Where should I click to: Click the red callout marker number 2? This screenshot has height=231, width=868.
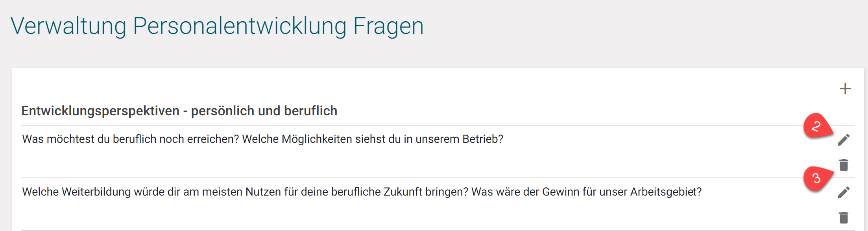pos(816,126)
